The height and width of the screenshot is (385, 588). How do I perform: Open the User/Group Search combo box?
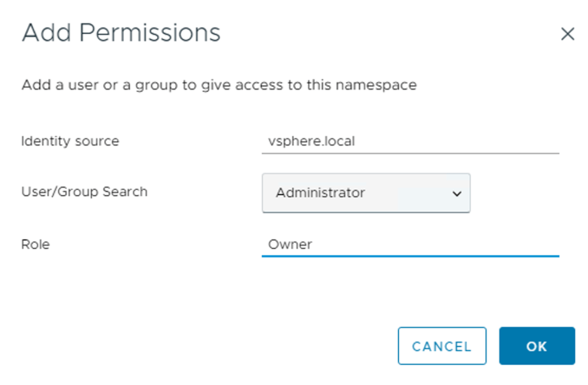(366, 193)
